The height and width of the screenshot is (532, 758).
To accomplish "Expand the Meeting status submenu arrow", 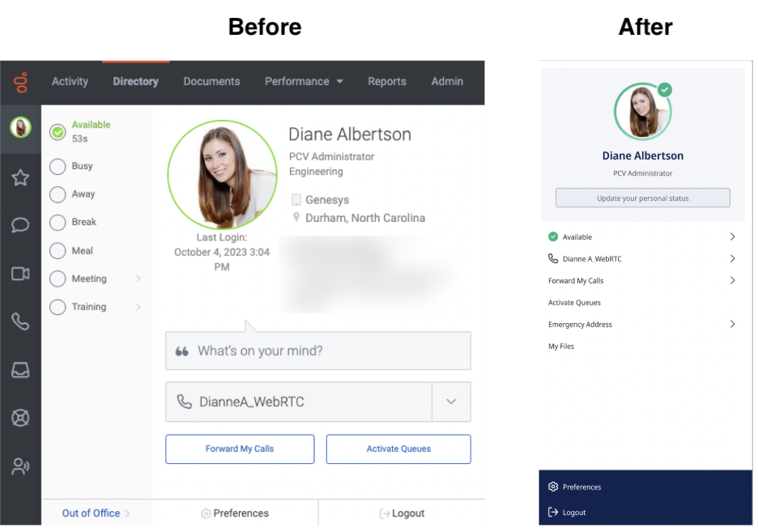I will 138,279.
